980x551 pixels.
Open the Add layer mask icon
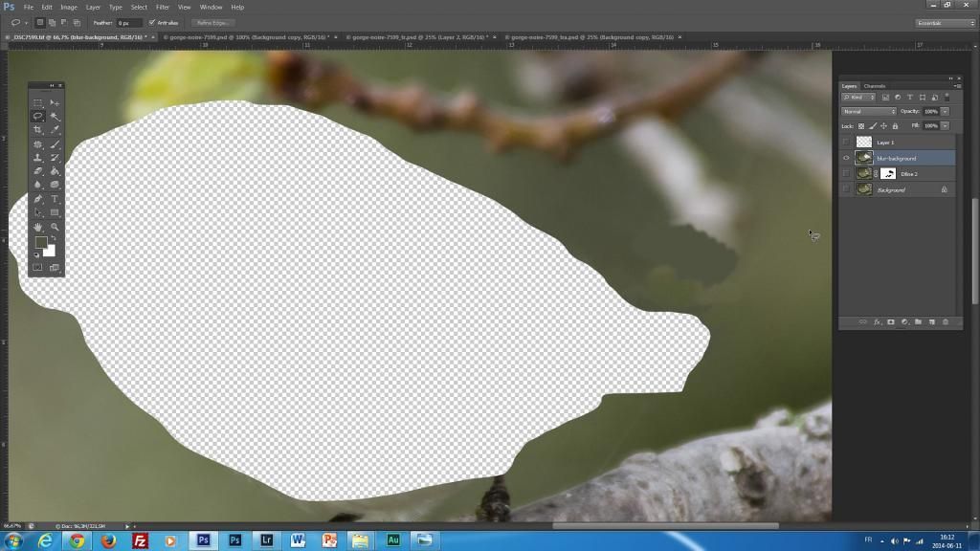click(x=892, y=321)
